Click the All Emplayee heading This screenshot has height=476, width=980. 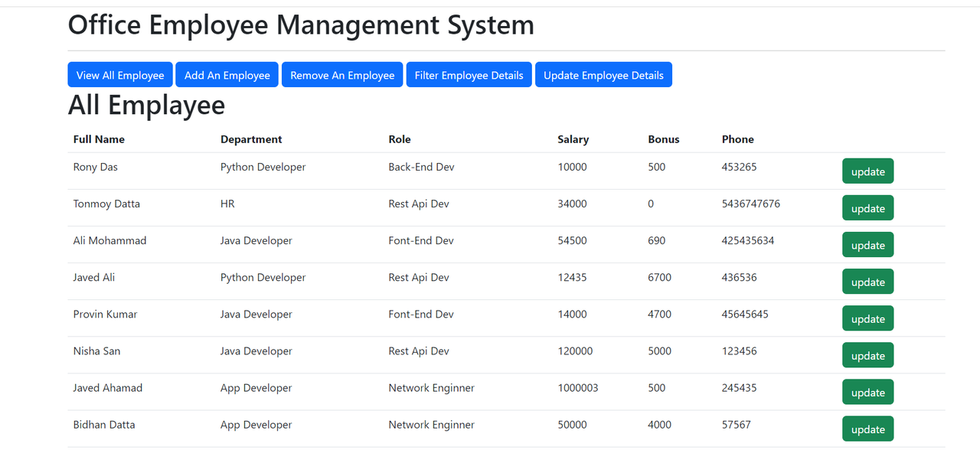pos(146,105)
